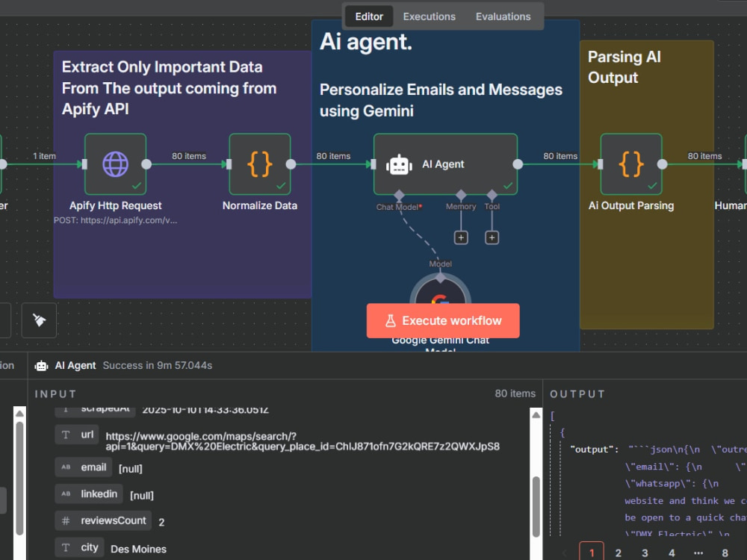Click the INPUT panel heading
Viewport: 747px width, 560px height.
coord(55,394)
